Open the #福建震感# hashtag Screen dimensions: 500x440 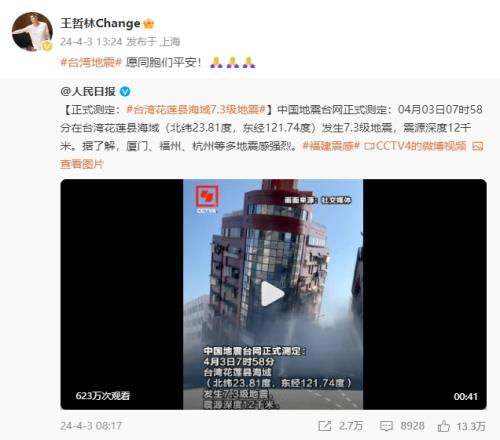(331, 146)
